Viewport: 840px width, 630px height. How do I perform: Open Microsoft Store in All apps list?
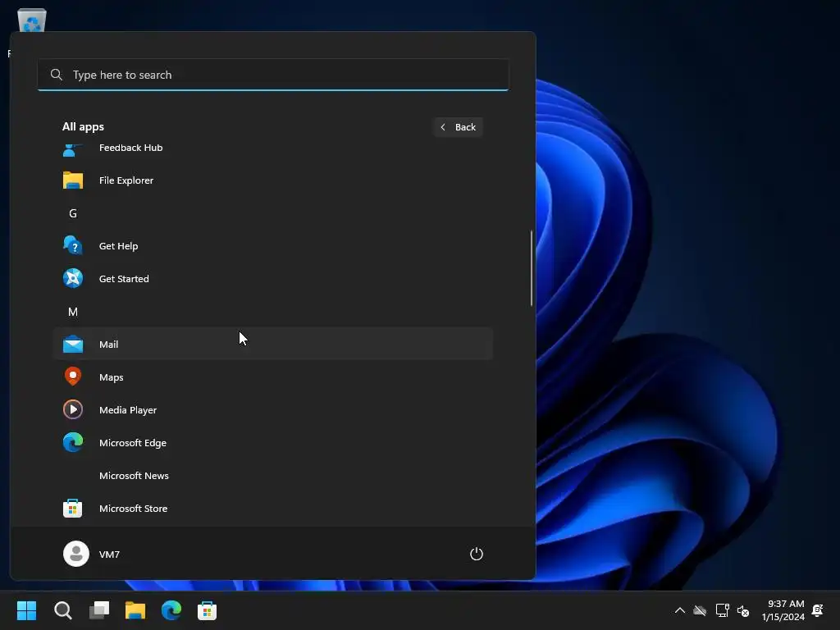click(x=272, y=509)
